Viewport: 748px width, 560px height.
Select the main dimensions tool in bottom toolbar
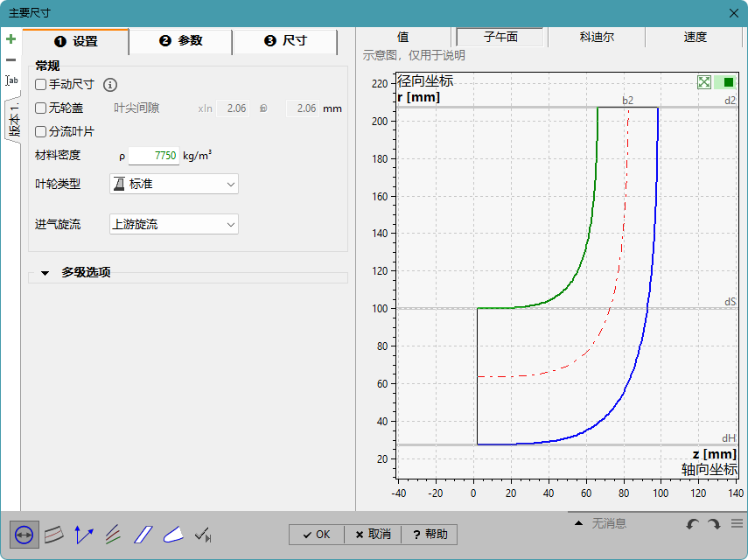[x=24, y=535]
